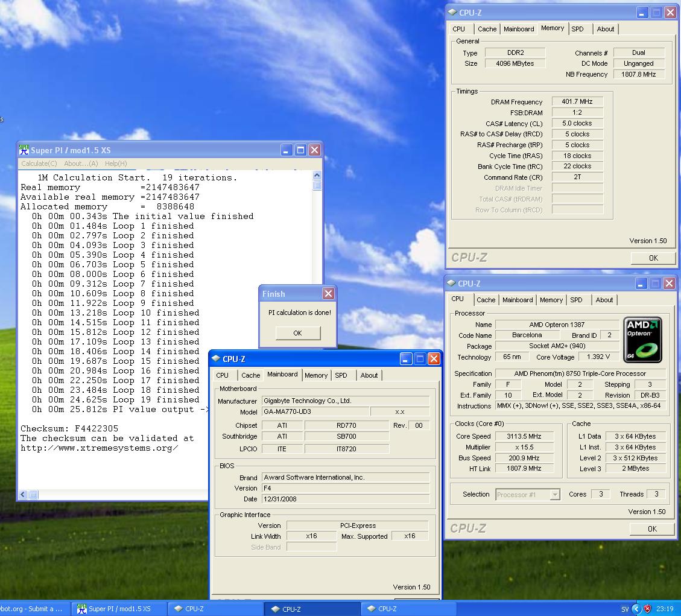This screenshot has height=616, width=681.
Task: Maximize the Super PI window
Action: 300,150
